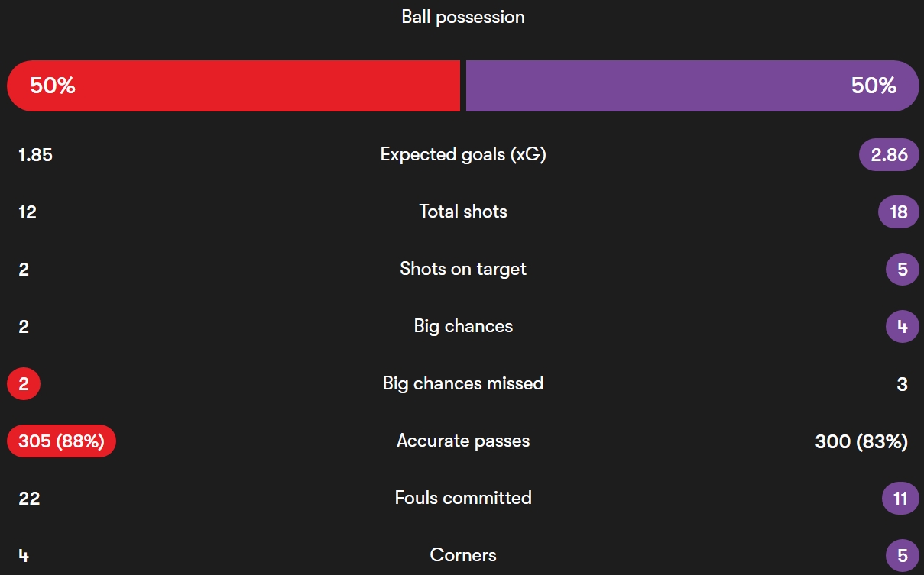
Task: Select the Ball possession heading
Action: point(463,17)
